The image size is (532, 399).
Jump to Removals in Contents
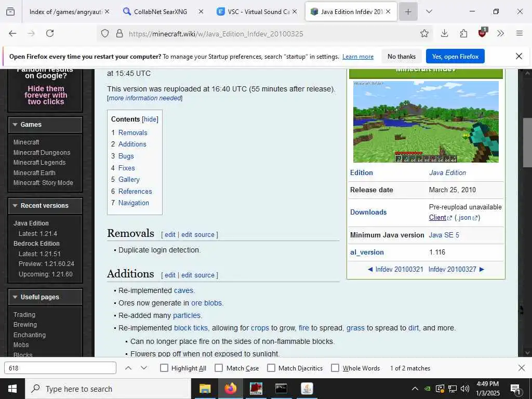click(x=132, y=132)
